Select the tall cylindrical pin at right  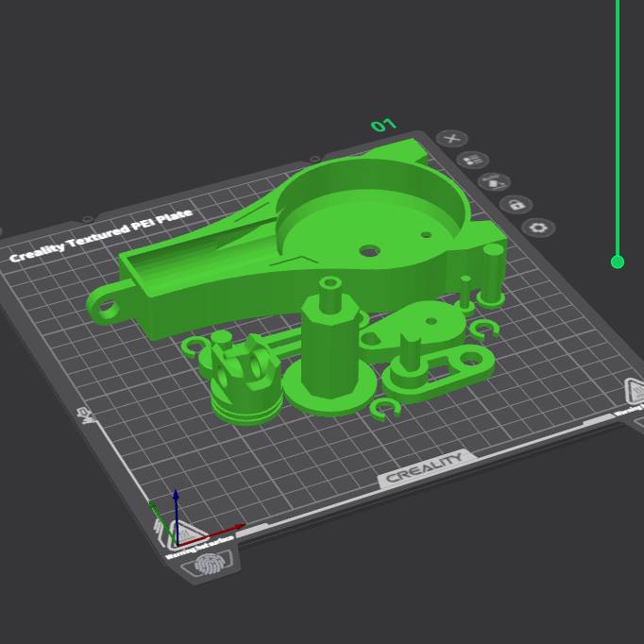[492, 274]
